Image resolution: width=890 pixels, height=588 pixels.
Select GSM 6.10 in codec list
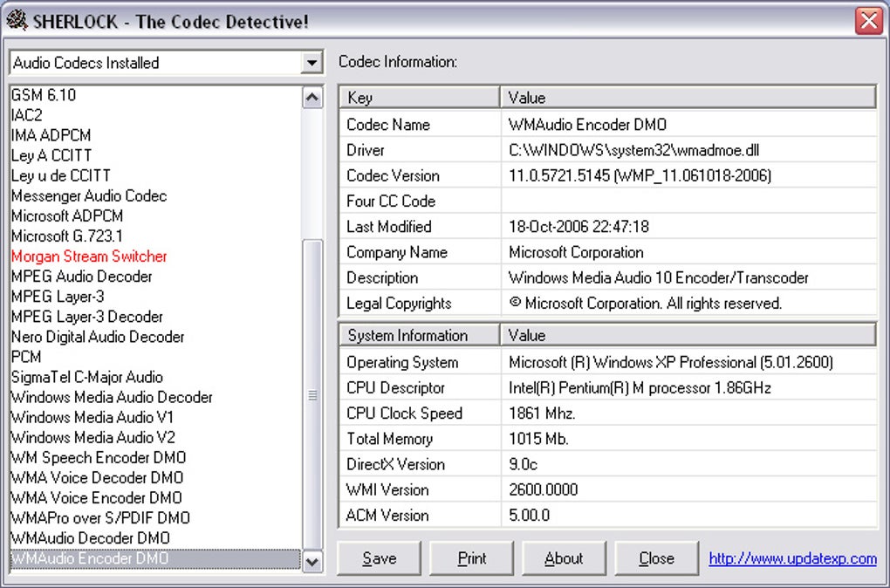[44, 95]
